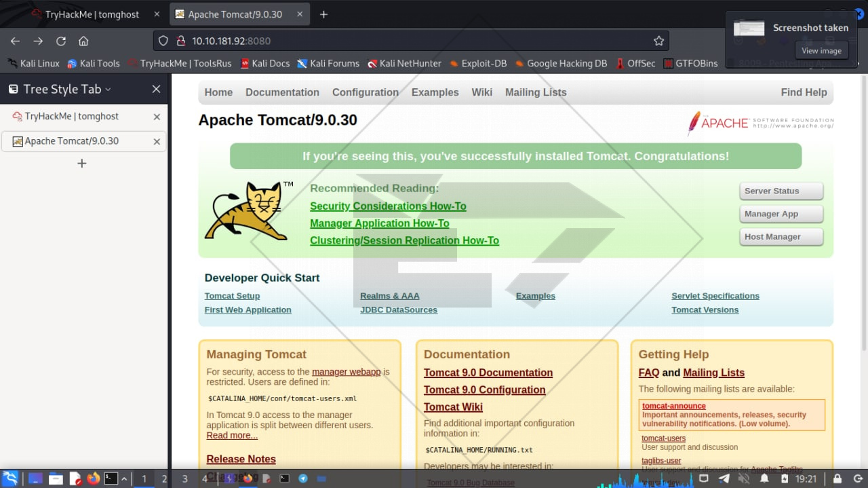Select TryHackMe tomghost in the sidebar
The width and height of the screenshot is (868, 488).
(x=83, y=117)
